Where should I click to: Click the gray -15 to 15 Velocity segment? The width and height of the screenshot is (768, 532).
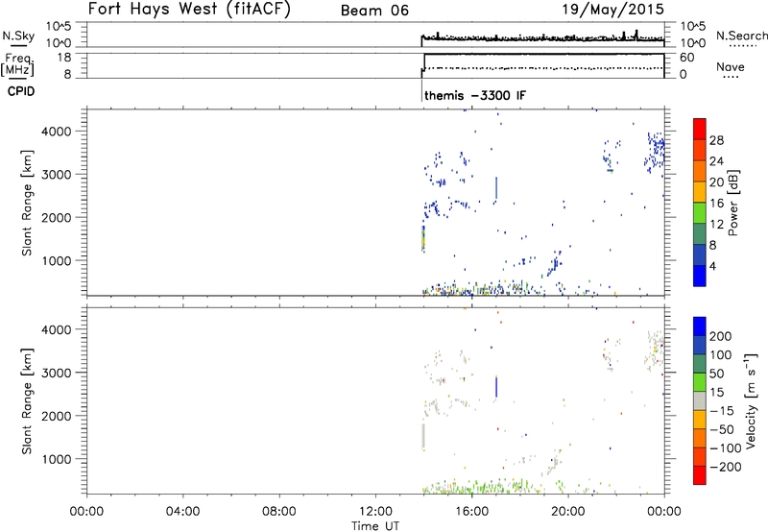(x=700, y=400)
